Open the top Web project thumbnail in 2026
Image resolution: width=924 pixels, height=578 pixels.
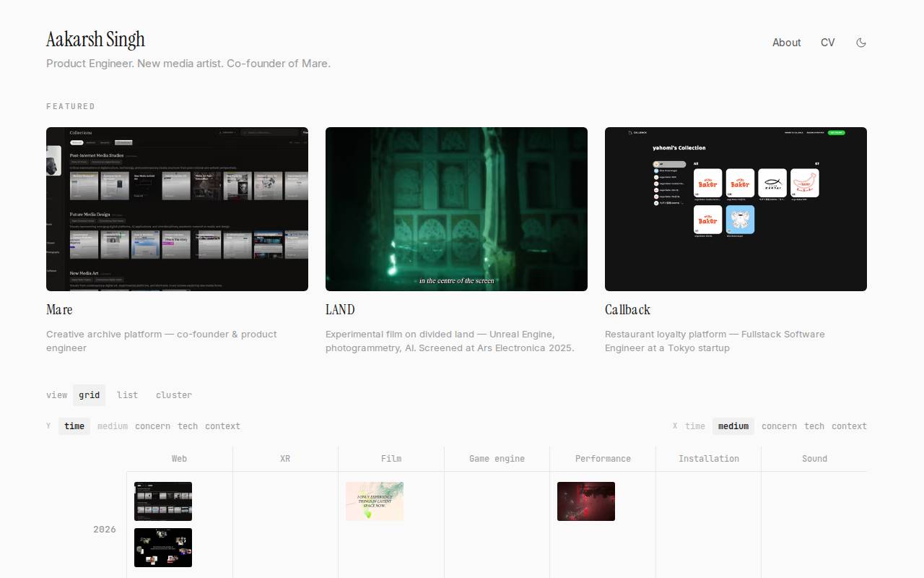(163, 501)
